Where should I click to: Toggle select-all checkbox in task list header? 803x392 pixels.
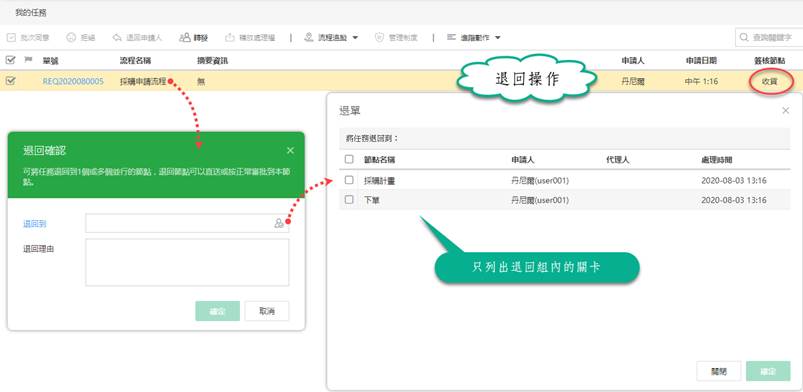coord(10,60)
